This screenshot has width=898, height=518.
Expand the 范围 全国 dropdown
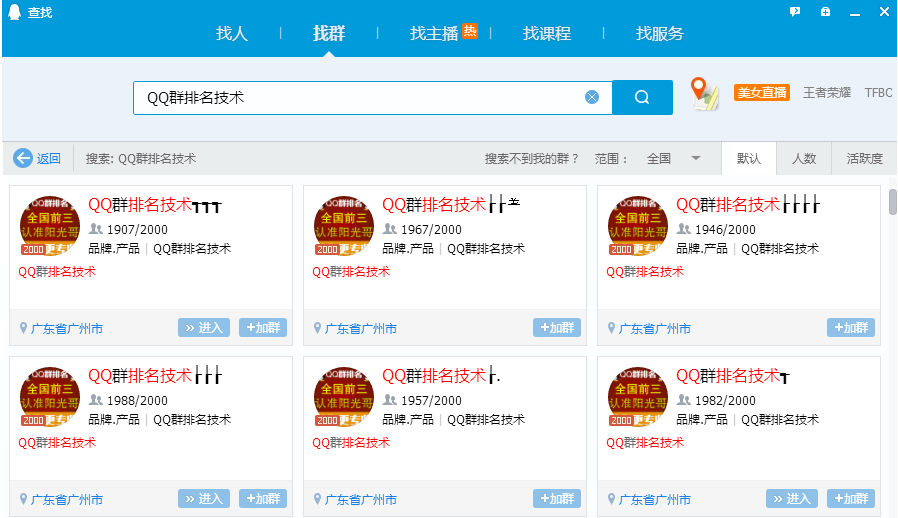tap(696, 158)
